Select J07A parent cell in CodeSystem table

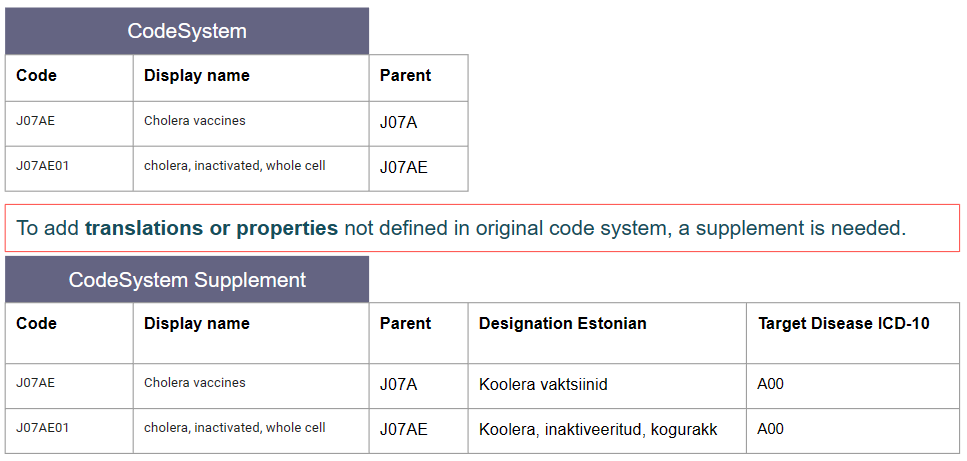coord(398,123)
